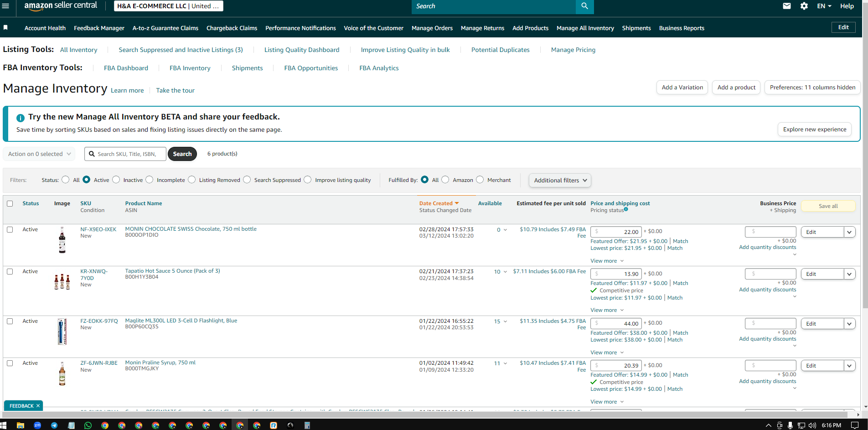Open the Maglite ML300L LED Flashlight link
This screenshot has width=868, height=430.
[x=181, y=321]
